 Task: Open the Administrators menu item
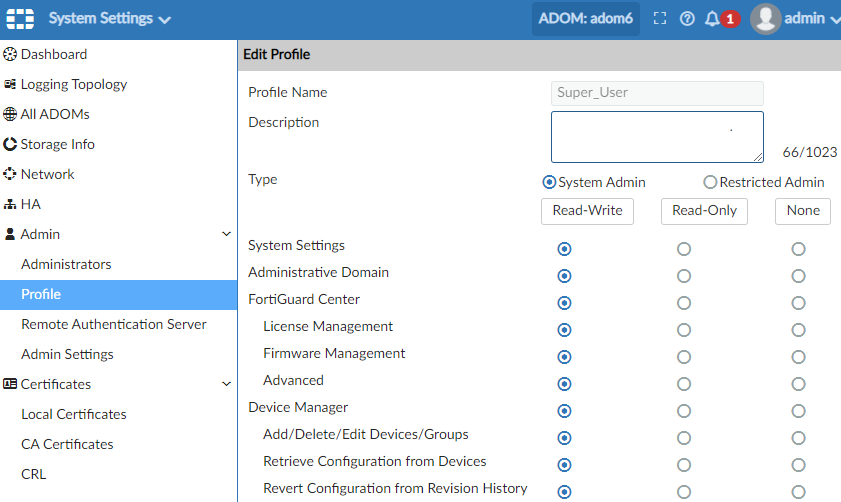coord(66,264)
